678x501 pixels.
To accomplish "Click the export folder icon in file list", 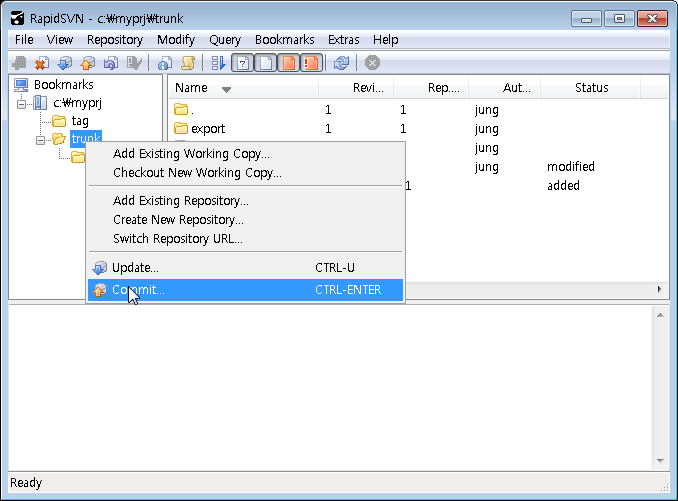I will pos(181,128).
